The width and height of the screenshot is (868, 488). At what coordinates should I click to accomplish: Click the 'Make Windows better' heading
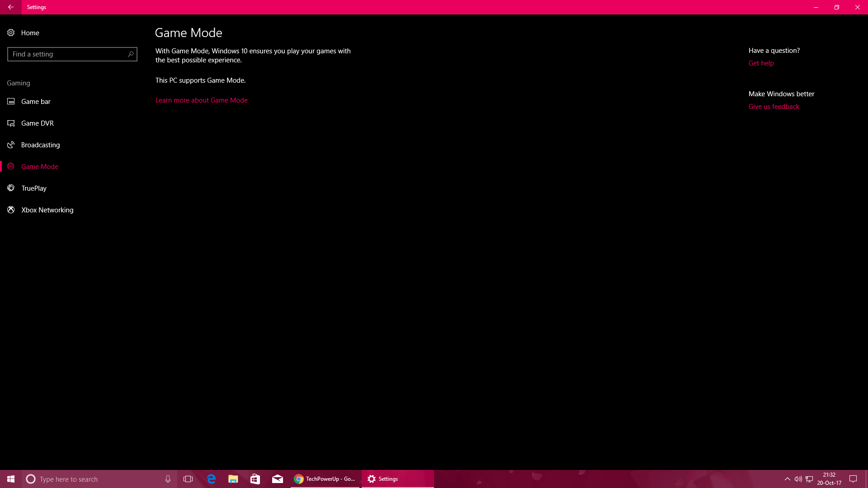[781, 94]
